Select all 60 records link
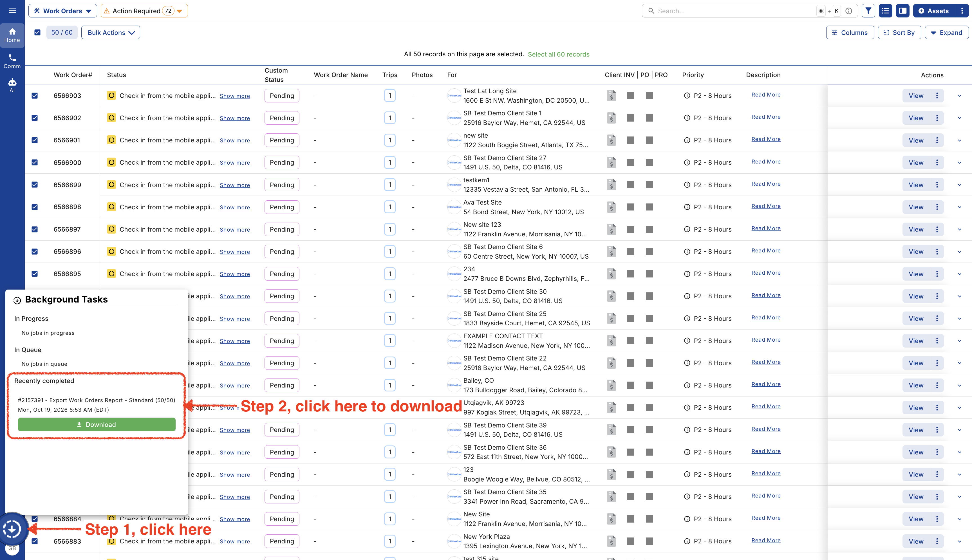 (558, 54)
